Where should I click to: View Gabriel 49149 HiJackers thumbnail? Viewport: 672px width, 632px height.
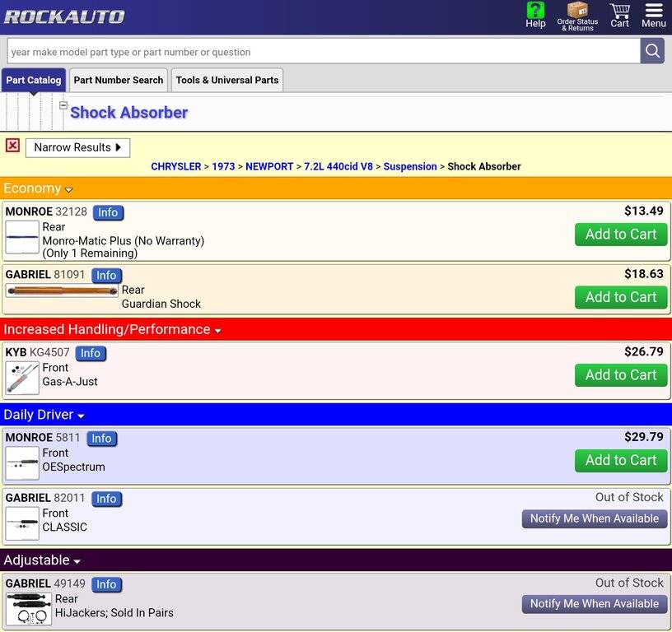click(28, 609)
